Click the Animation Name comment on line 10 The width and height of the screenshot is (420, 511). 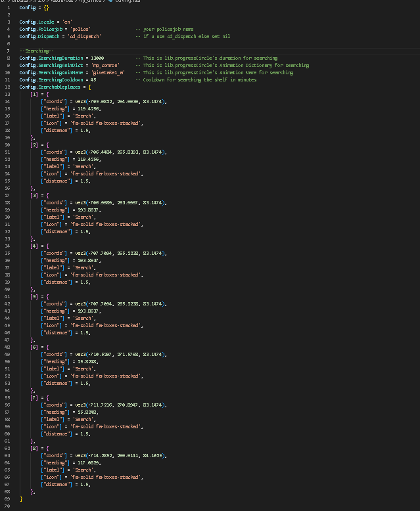click(214, 73)
